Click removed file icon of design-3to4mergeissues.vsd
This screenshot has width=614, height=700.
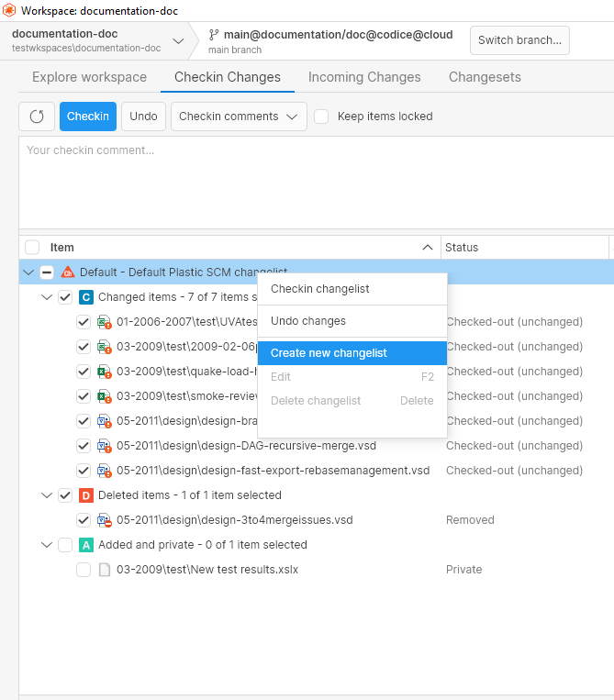[x=105, y=520]
